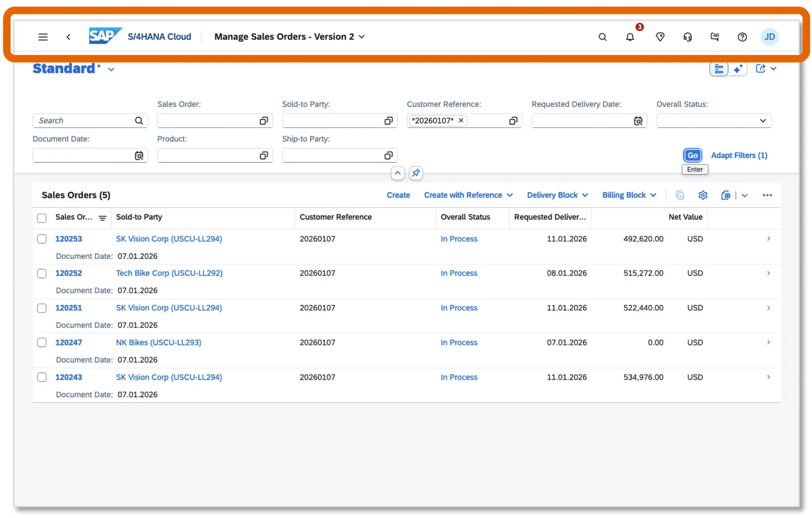
Task: Open the shell search icon
Action: coord(602,37)
